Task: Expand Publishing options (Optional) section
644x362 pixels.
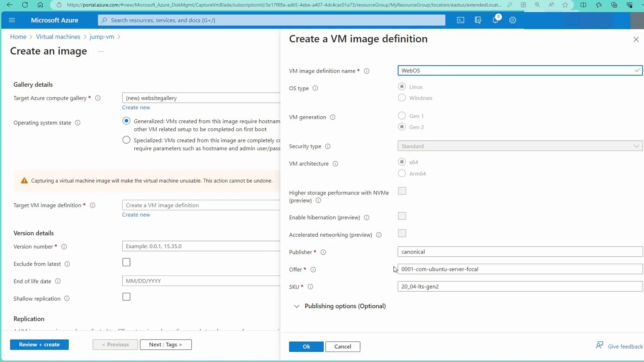Action: pos(340,306)
